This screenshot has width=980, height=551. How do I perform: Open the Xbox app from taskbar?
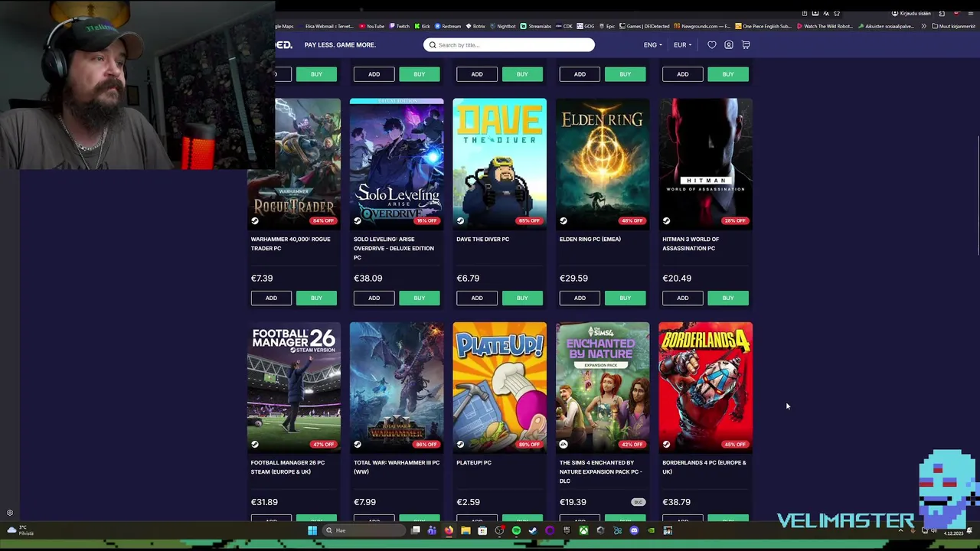tap(583, 530)
